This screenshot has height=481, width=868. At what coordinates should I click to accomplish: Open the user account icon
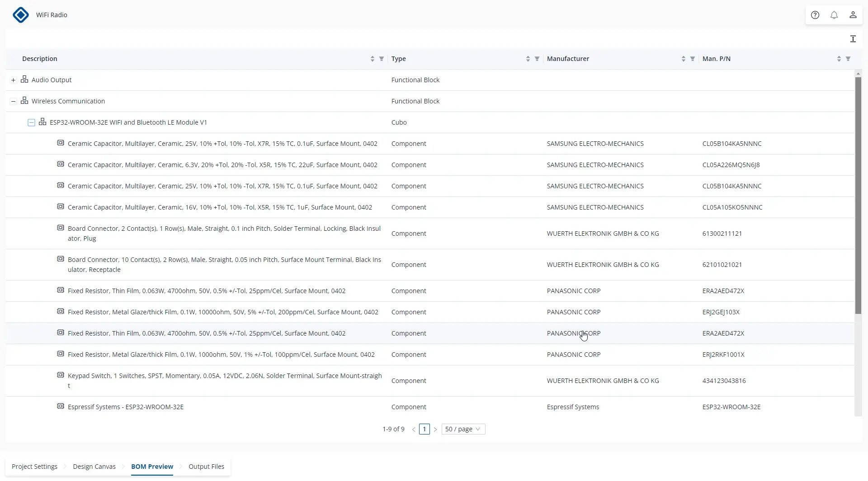(x=853, y=15)
